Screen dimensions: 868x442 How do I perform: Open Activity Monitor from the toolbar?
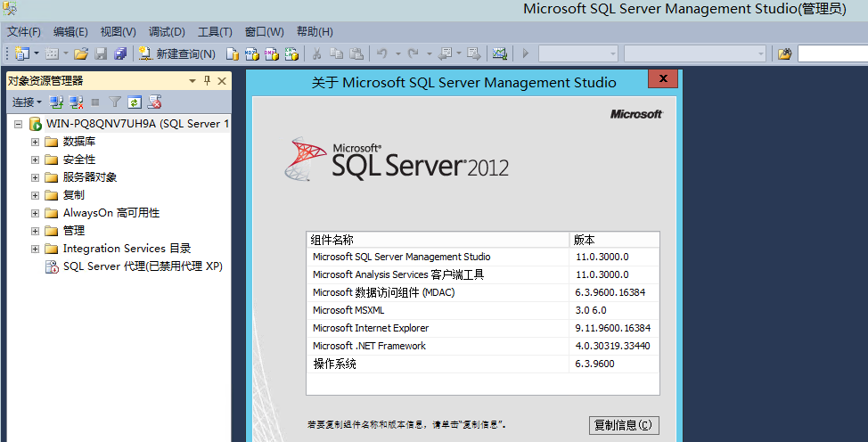click(x=500, y=54)
